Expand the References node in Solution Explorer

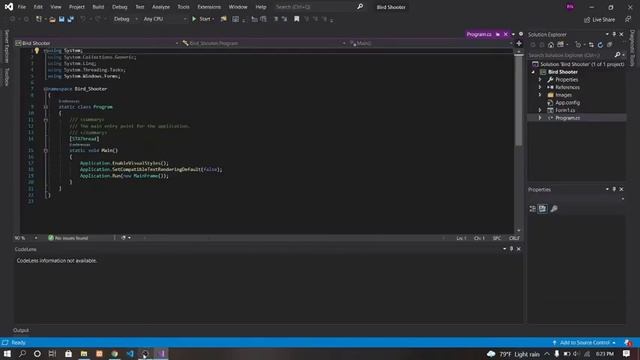(x=540, y=87)
